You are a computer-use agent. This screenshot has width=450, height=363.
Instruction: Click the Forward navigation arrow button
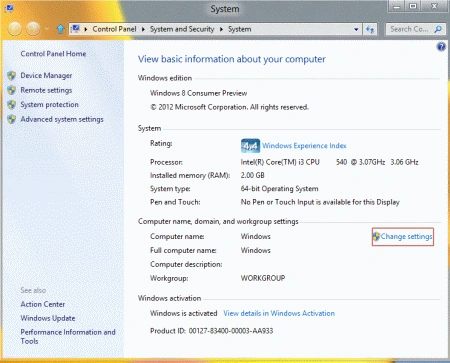pos(33,29)
